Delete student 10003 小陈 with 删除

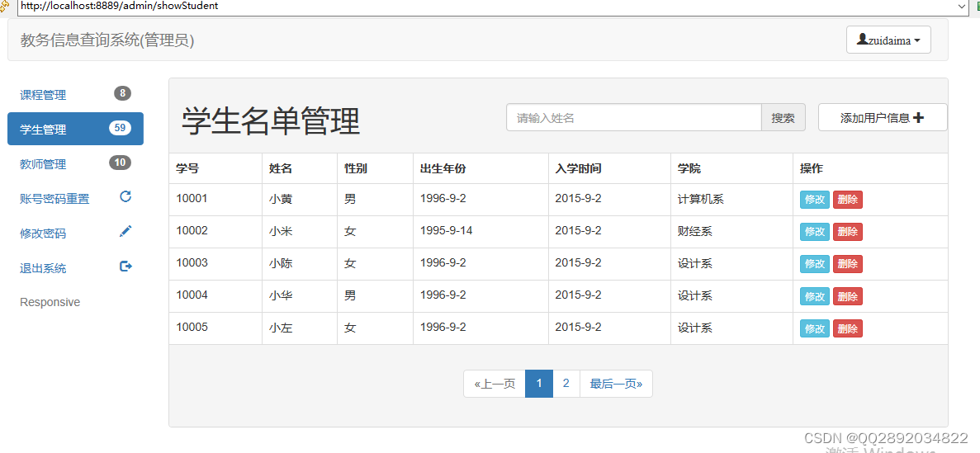[x=847, y=264]
